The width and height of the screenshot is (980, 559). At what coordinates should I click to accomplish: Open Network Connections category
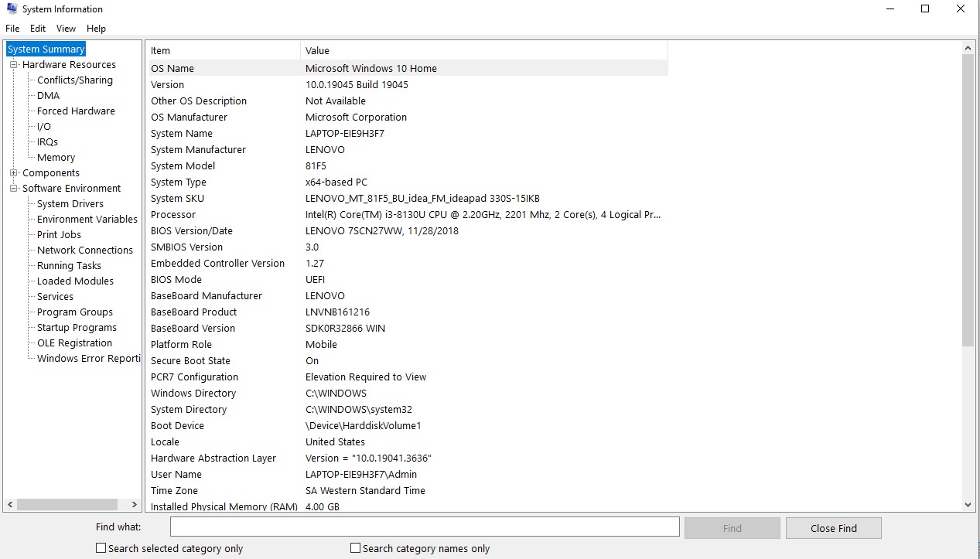[85, 251]
